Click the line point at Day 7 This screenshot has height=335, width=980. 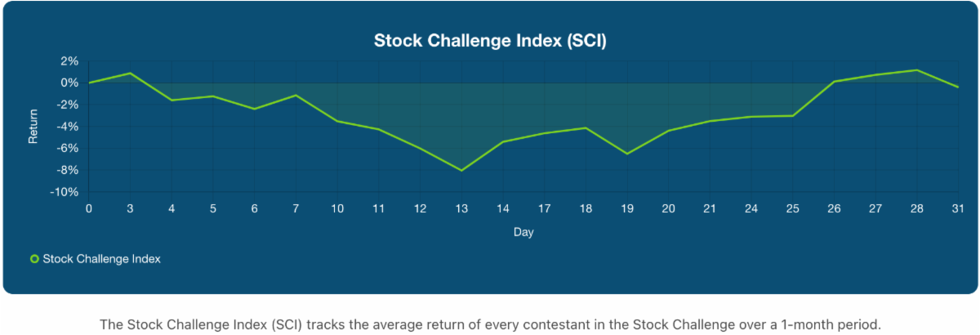(296, 96)
